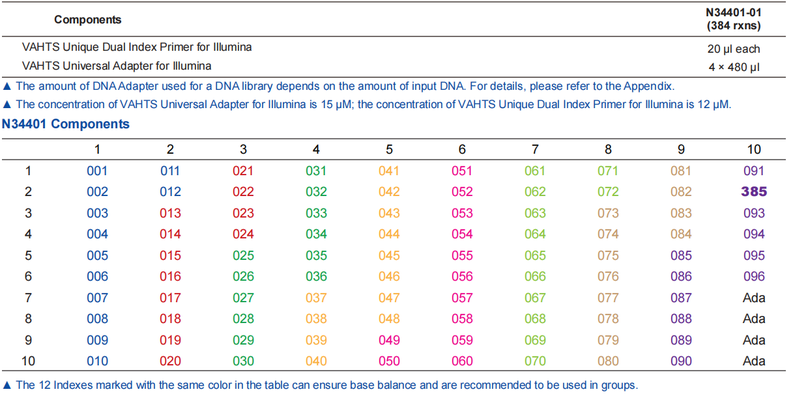Click the note about 12 Indexes base balance
Image resolution: width=791 pixels, height=396 pixels.
320,385
